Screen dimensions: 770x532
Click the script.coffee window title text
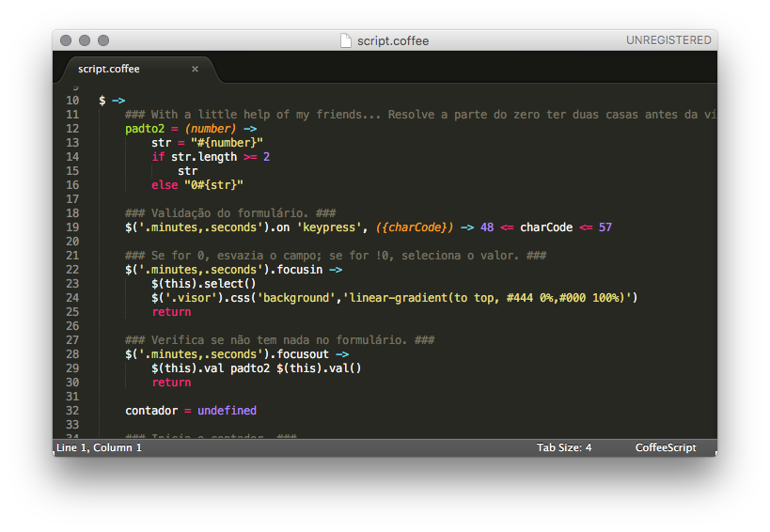click(393, 40)
